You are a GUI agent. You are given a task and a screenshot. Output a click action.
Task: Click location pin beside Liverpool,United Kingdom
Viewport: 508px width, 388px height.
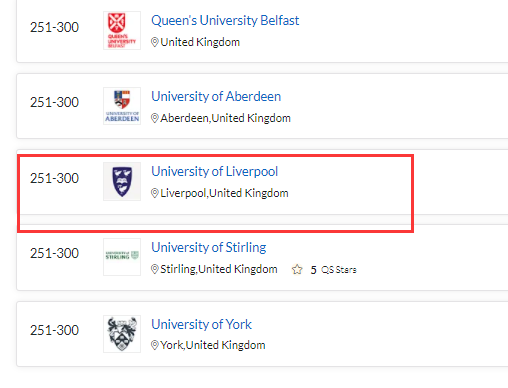click(155, 193)
